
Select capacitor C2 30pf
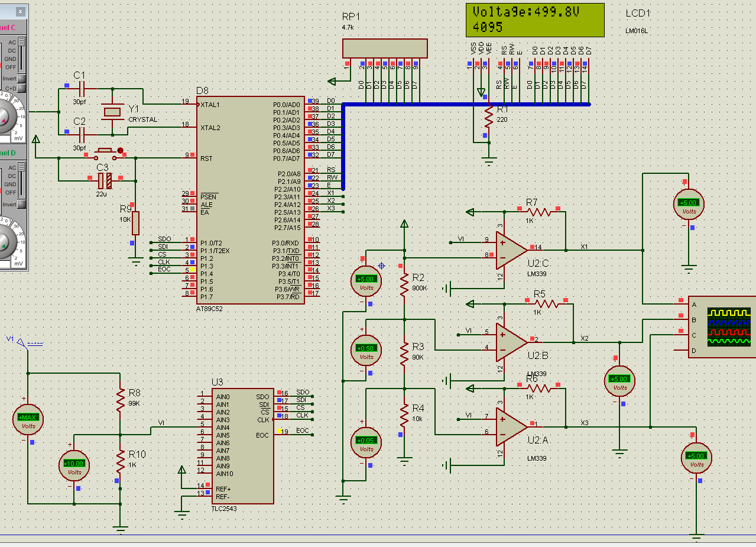pyautogui.click(x=82, y=135)
